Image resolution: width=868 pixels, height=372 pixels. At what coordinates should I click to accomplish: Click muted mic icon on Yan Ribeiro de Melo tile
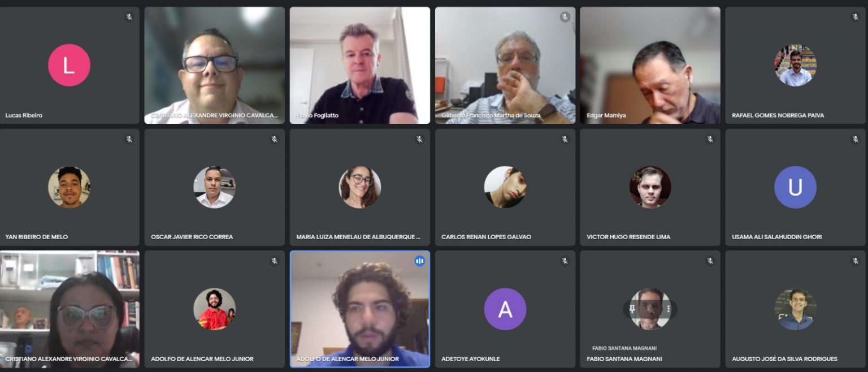[x=129, y=139]
